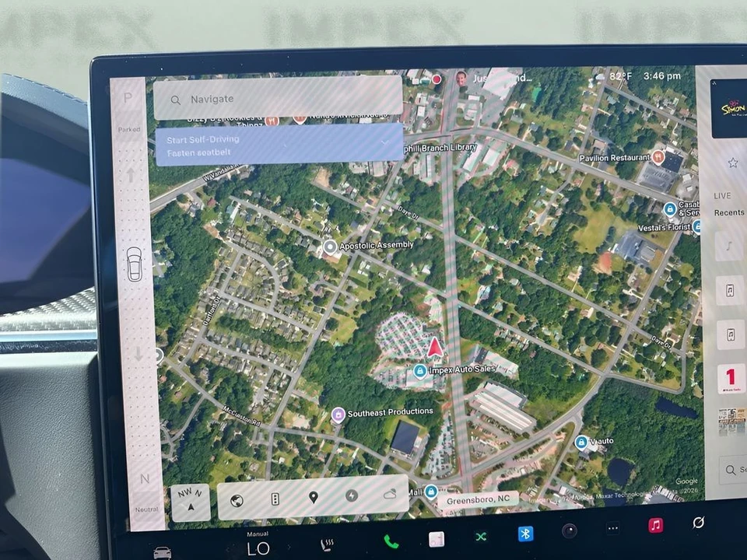
Task: Open the Bluetooth app
Action: (525, 534)
